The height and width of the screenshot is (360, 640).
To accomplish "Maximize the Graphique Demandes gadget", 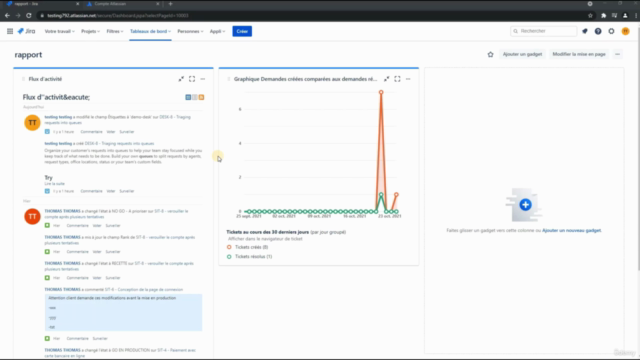I will (397, 79).
